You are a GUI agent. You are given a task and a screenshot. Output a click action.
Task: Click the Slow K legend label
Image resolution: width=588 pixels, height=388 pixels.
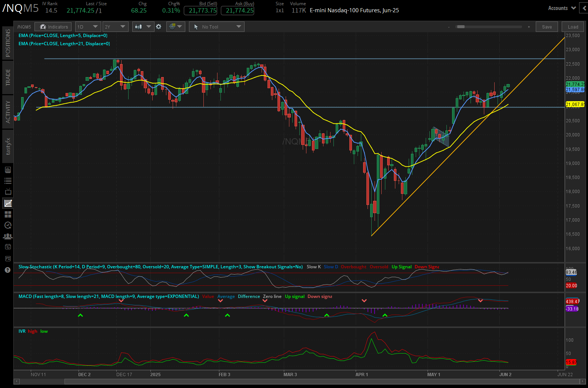(x=313, y=267)
